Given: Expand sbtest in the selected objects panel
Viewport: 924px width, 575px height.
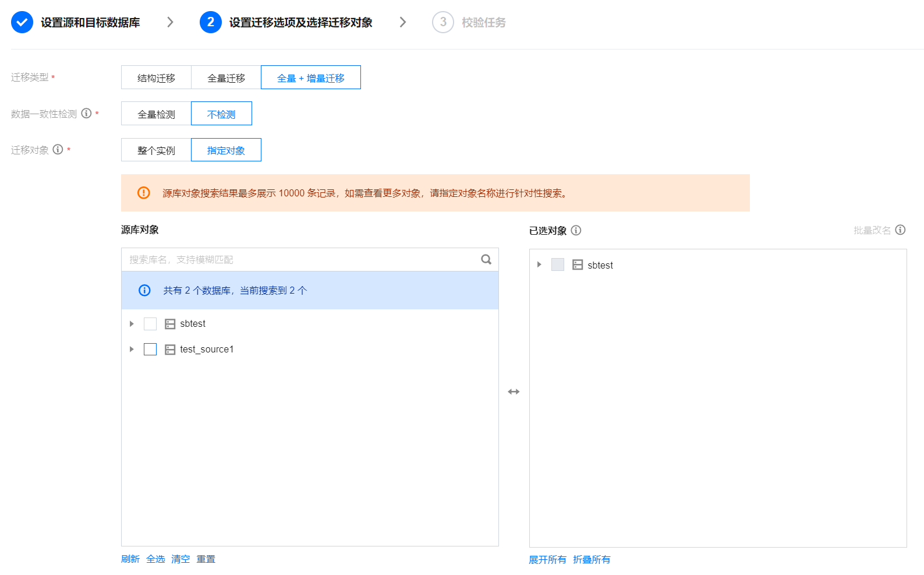Looking at the screenshot, I should coord(539,265).
